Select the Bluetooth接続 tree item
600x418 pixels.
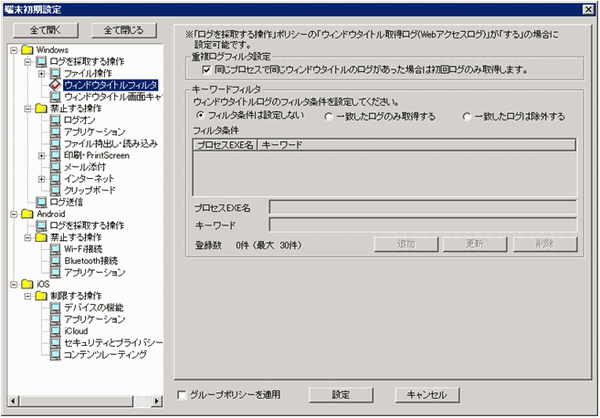91,261
